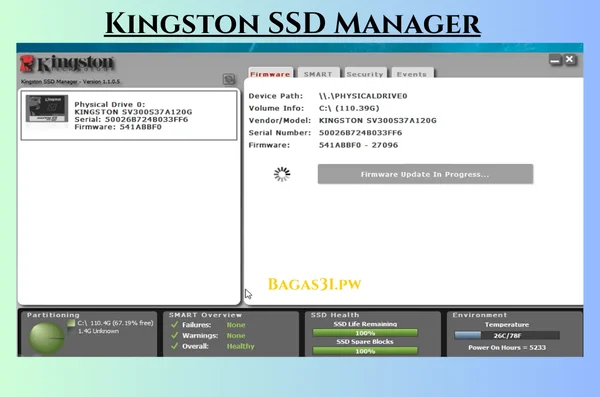Click Firmware Update In Progress button

(425, 174)
